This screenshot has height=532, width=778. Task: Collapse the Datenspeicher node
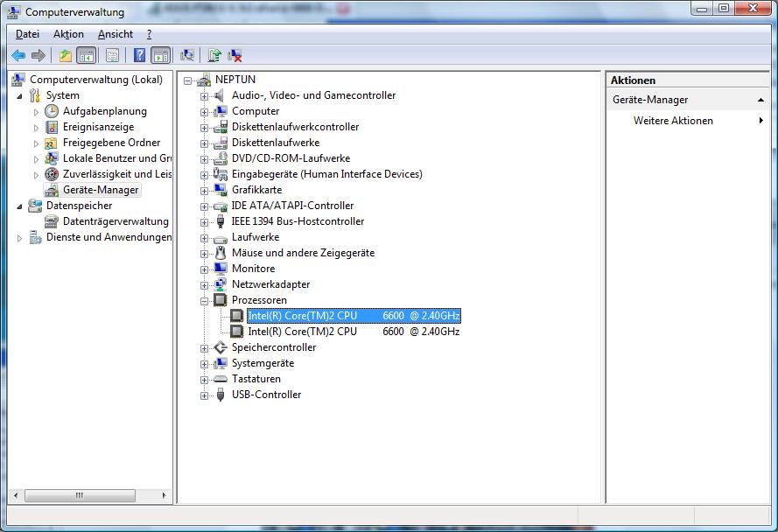pos(19,206)
